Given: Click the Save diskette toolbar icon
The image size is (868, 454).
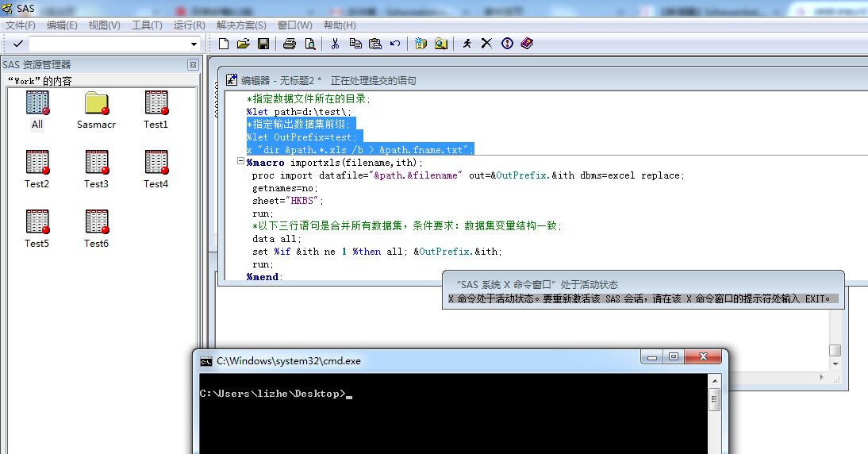Looking at the screenshot, I should 263,44.
